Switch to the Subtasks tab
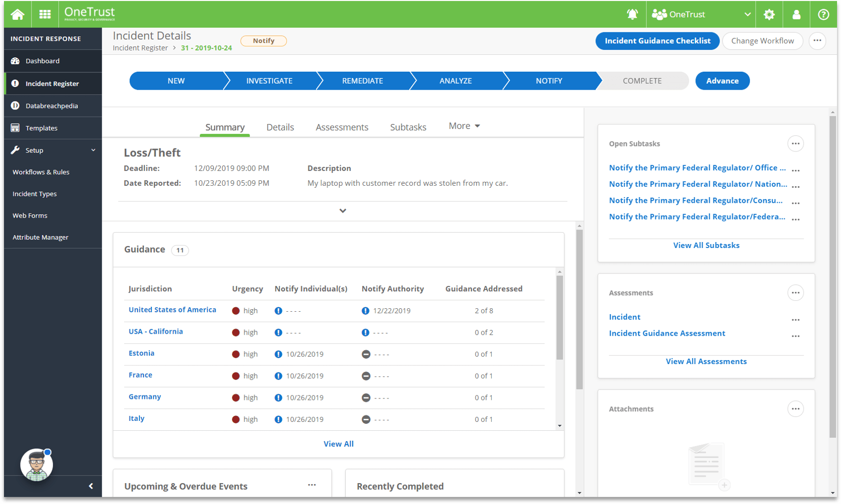841x504 pixels. 408,127
